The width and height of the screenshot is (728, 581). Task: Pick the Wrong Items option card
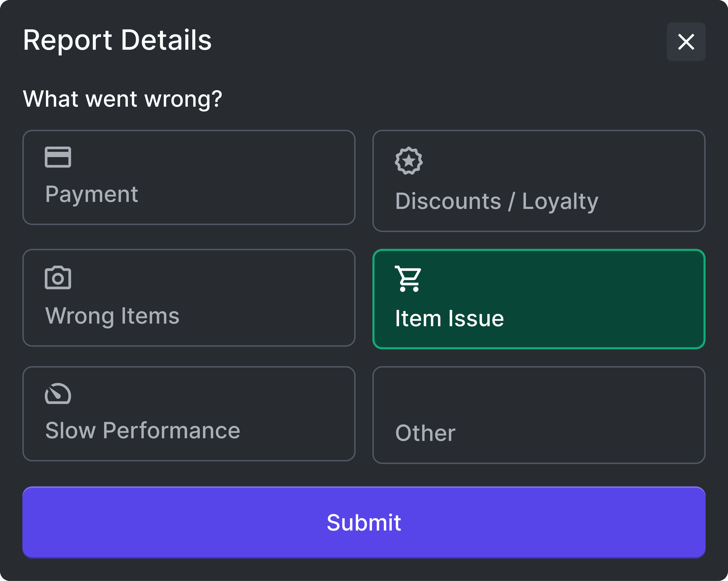click(x=189, y=298)
